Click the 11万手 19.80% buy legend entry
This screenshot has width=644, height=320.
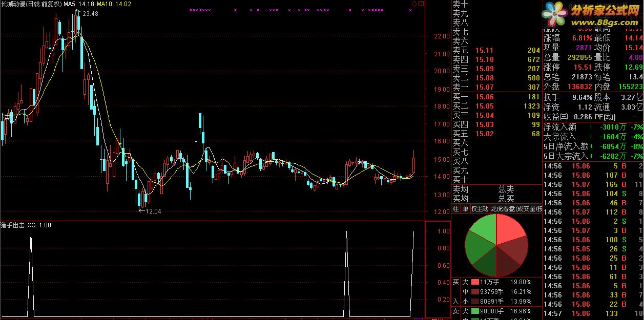(501, 282)
